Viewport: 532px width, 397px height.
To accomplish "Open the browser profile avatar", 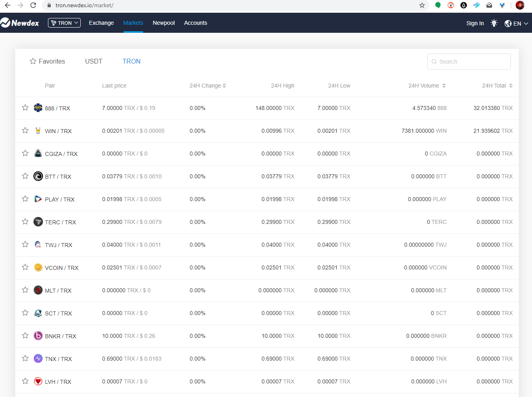I will click(x=520, y=5).
